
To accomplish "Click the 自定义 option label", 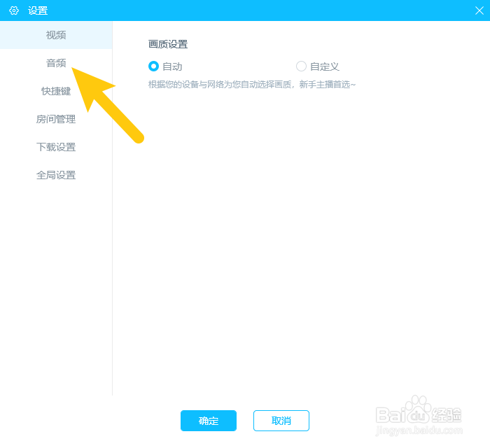I will 325,66.
